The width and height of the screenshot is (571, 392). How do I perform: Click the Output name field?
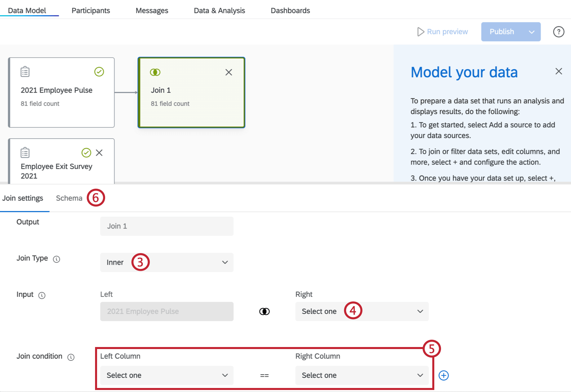pos(167,226)
